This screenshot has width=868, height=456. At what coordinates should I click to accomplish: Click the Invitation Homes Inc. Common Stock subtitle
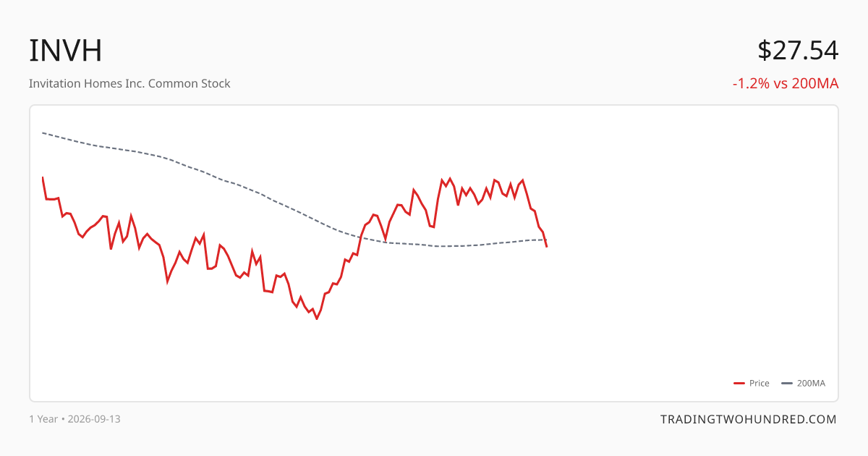129,83
